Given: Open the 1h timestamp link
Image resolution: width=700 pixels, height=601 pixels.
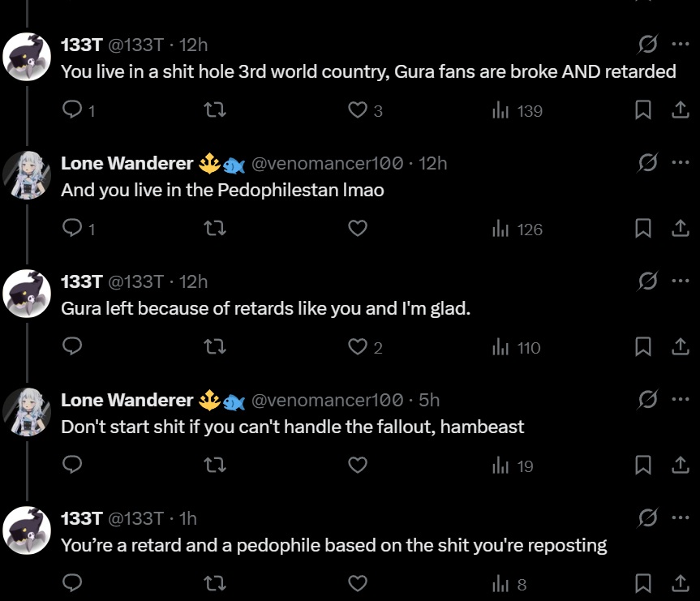Looking at the screenshot, I should coord(187,518).
